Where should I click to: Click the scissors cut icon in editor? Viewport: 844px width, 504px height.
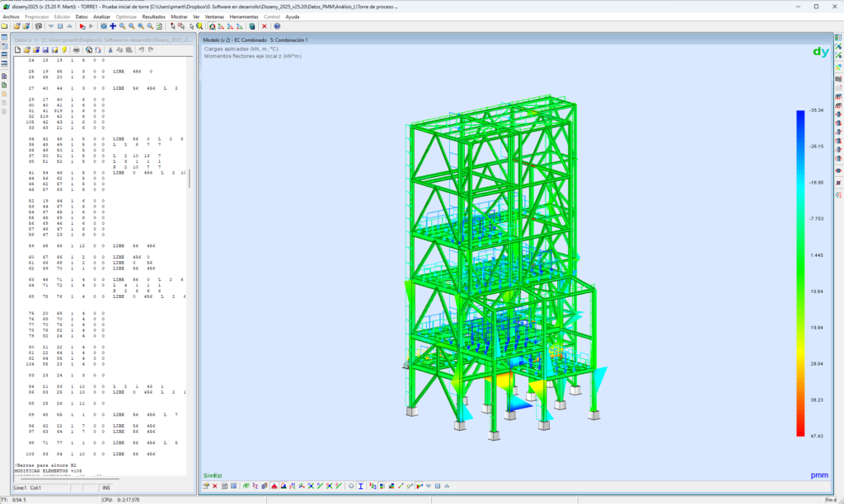coord(110,49)
